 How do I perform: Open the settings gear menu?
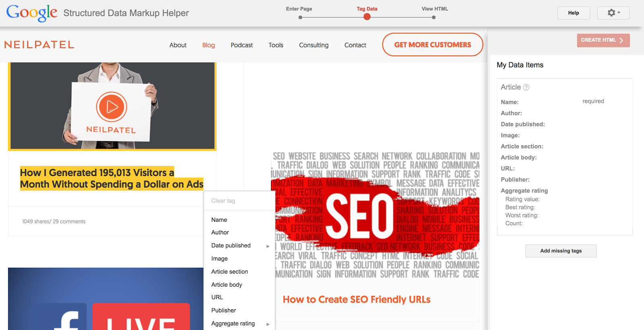pos(613,13)
